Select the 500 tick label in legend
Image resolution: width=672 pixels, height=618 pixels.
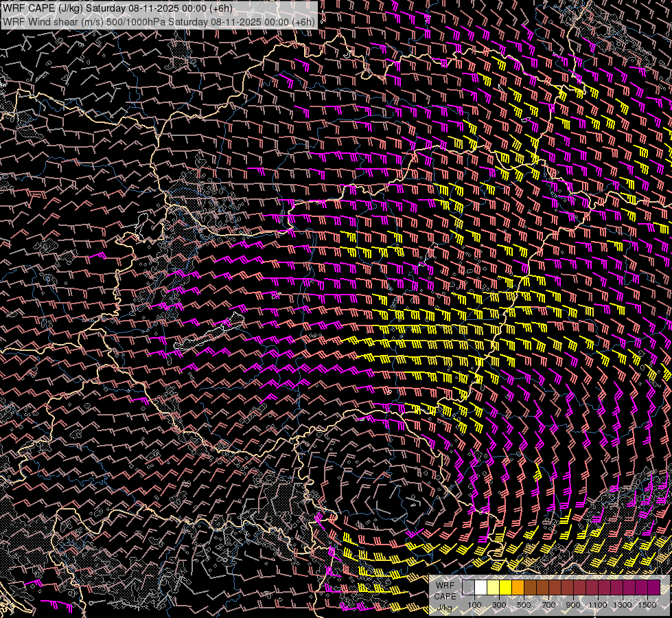(524, 605)
